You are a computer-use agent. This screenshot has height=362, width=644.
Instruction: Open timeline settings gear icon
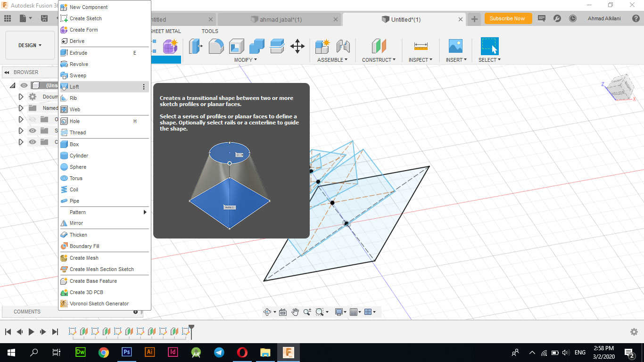634,332
